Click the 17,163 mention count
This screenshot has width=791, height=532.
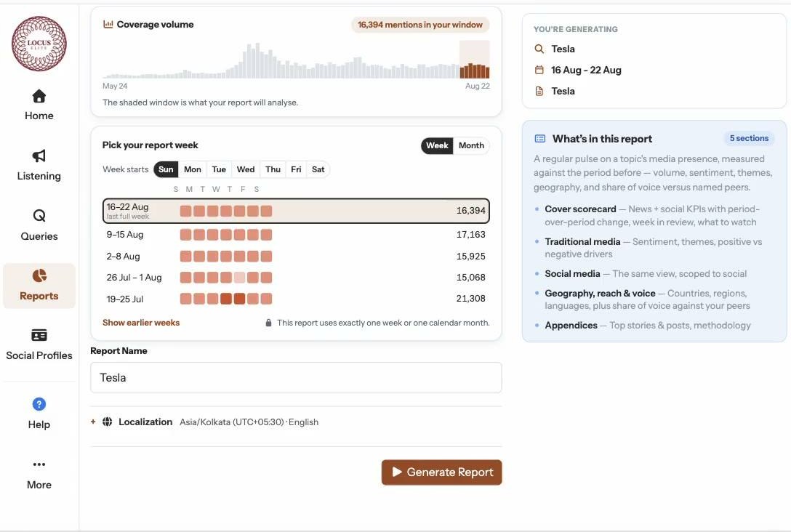pos(470,235)
